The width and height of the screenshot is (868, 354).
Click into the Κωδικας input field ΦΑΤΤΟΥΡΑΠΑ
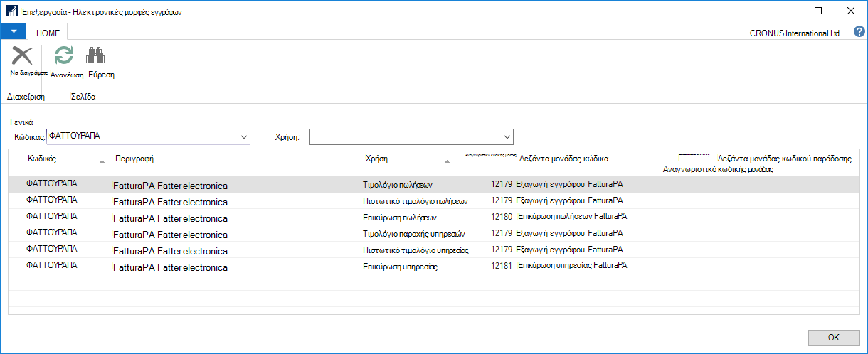(x=142, y=136)
